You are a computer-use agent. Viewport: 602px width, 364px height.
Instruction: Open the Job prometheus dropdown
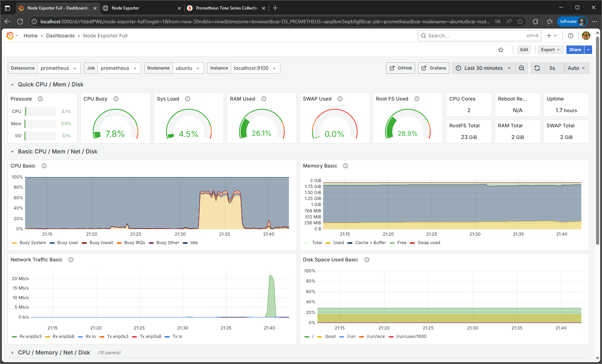(119, 68)
